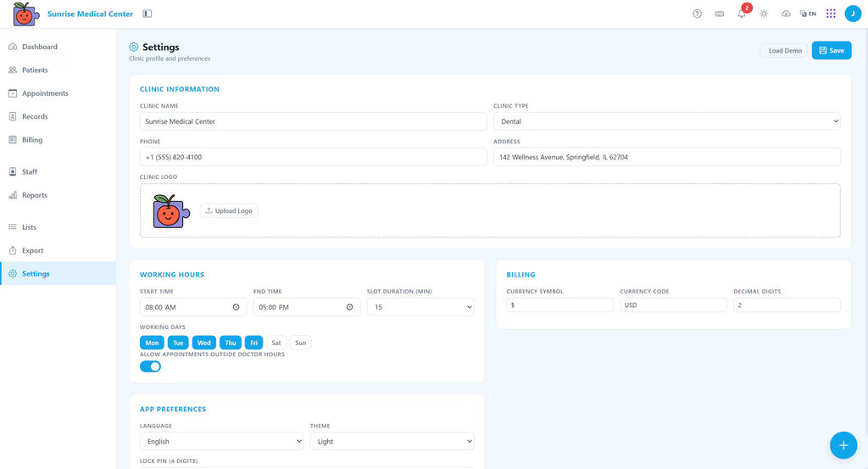
Task: Enable Sun working day
Action: click(x=301, y=343)
